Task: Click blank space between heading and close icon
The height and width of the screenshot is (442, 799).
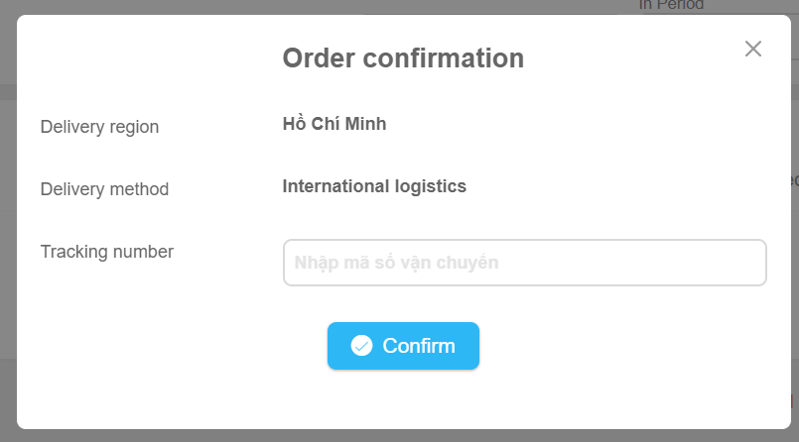Action: click(632, 56)
